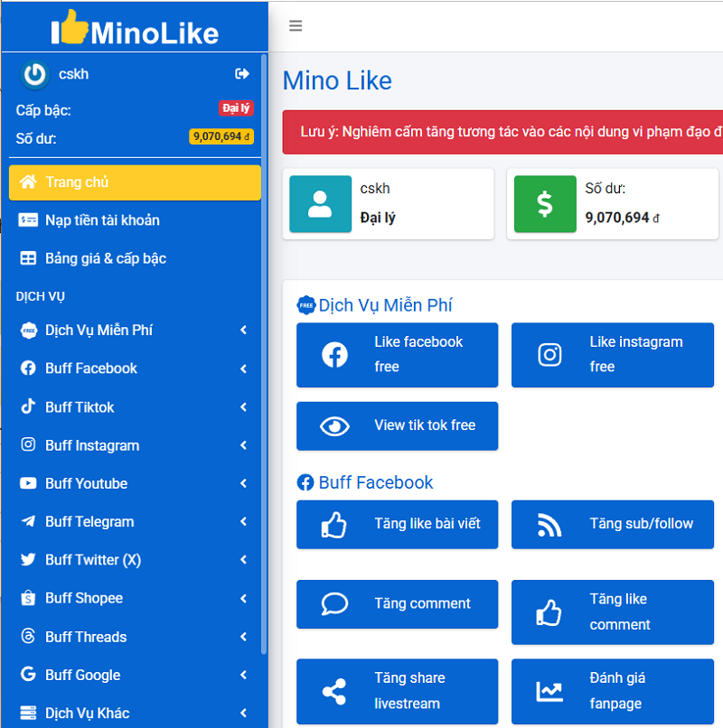This screenshot has height=728, width=723.
Task: Click the Facebook icon beside Buff Facebook heading
Action: tap(305, 482)
